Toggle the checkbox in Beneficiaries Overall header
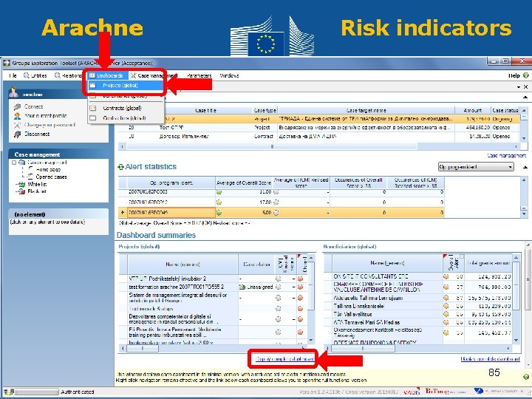532x399 pixels. tap(462, 256)
